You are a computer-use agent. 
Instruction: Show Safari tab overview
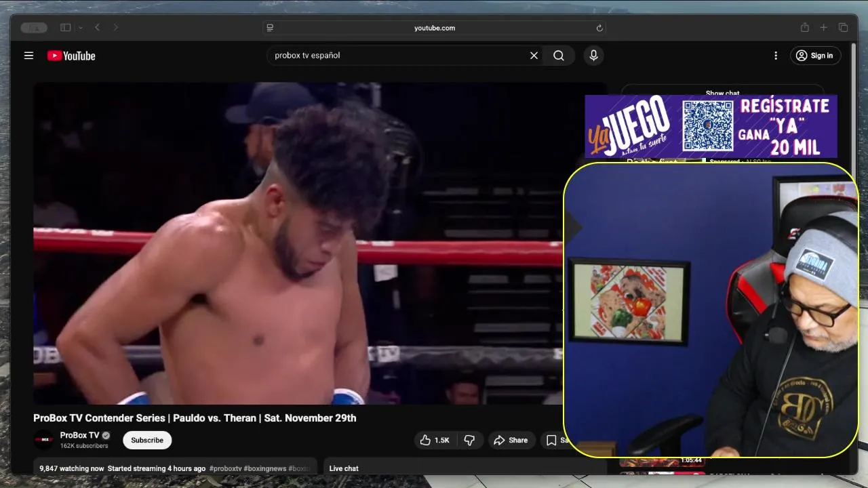coord(844,27)
